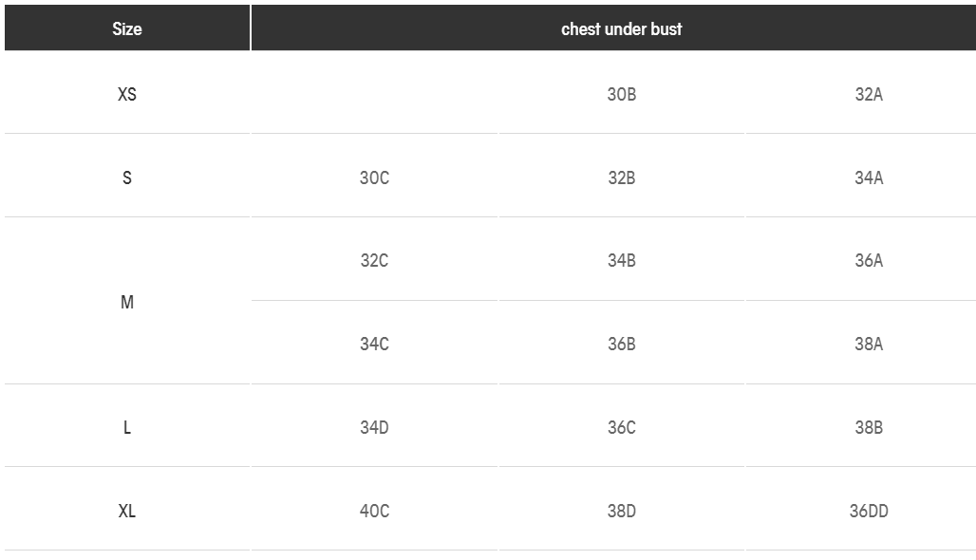Select the 32B size cell
Screen dimensions: 976x560
(x=622, y=177)
